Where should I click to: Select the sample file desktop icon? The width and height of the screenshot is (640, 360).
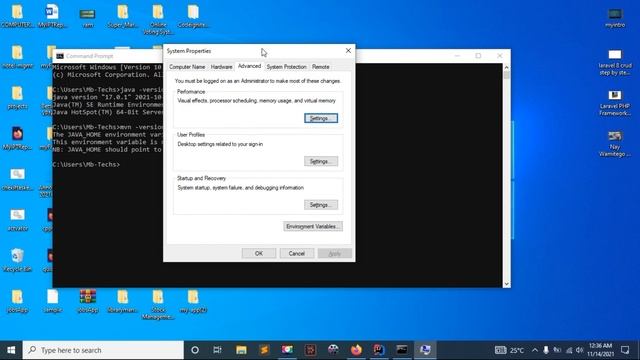[52, 301]
